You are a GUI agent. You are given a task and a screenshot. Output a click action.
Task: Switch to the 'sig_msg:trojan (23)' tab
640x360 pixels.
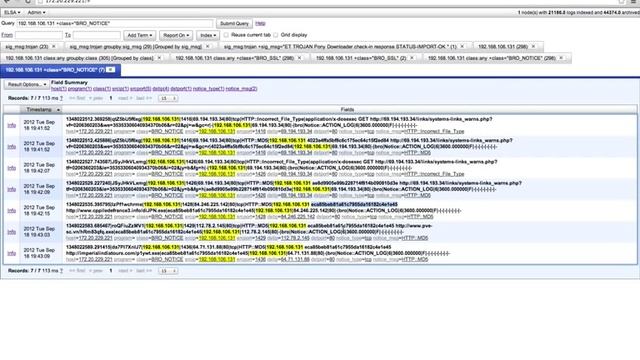click(27, 47)
